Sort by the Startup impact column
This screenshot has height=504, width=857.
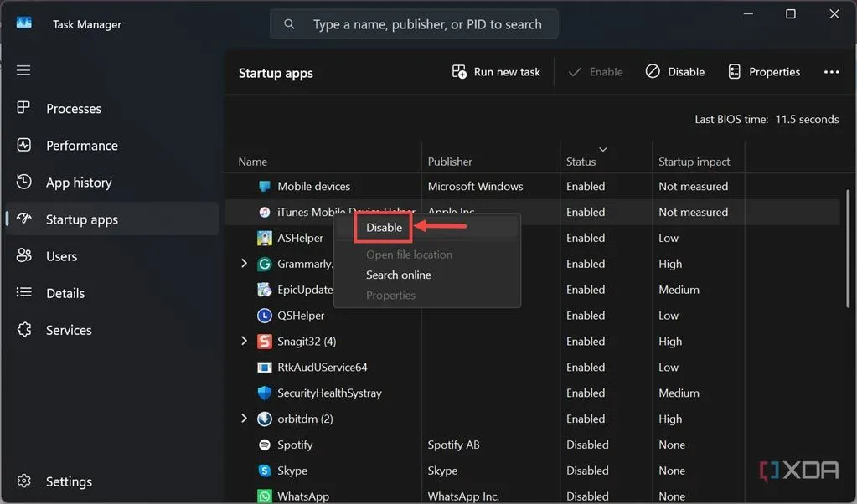pos(694,162)
